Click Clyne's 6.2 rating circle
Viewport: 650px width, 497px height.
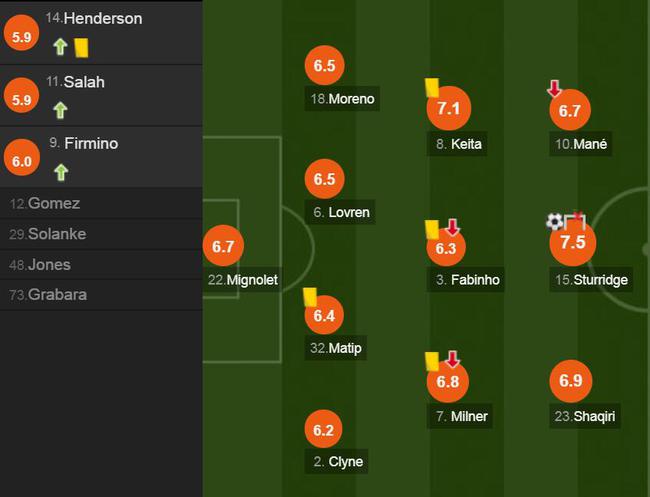coord(324,429)
